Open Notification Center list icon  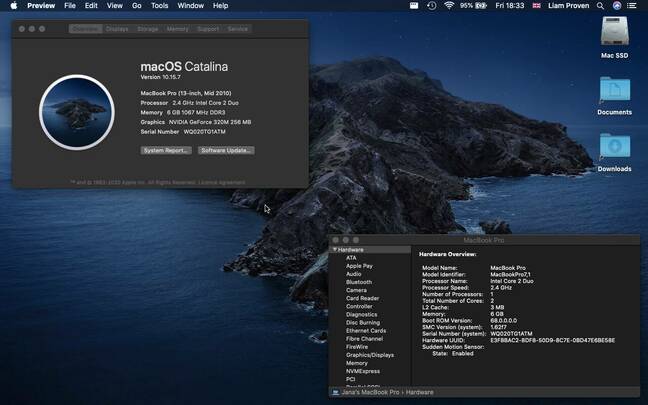631,6
